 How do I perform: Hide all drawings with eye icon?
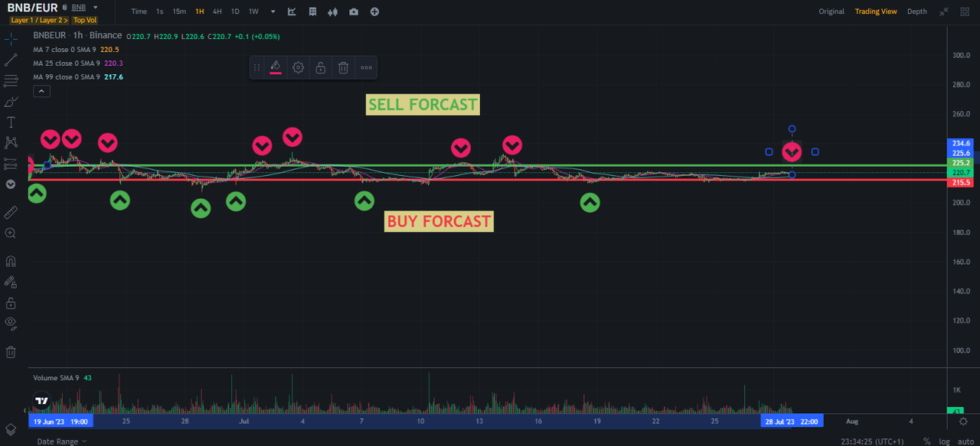tap(11, 323)
